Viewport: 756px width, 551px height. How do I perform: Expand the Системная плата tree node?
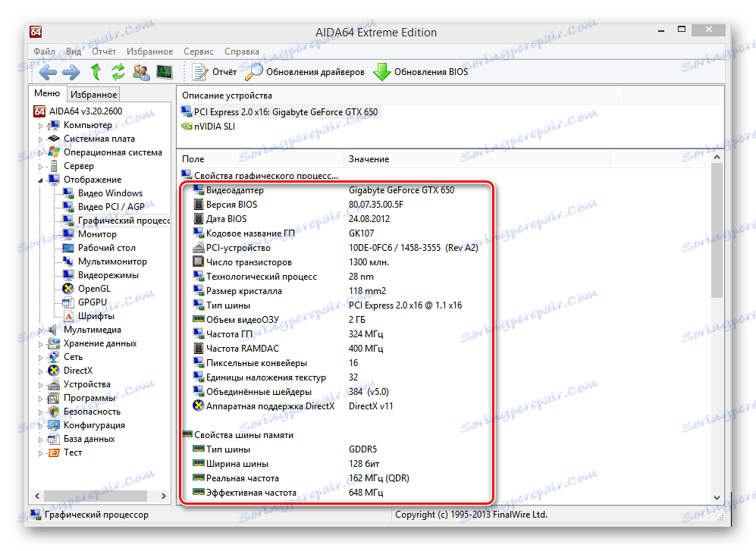(x=41, y=139)
